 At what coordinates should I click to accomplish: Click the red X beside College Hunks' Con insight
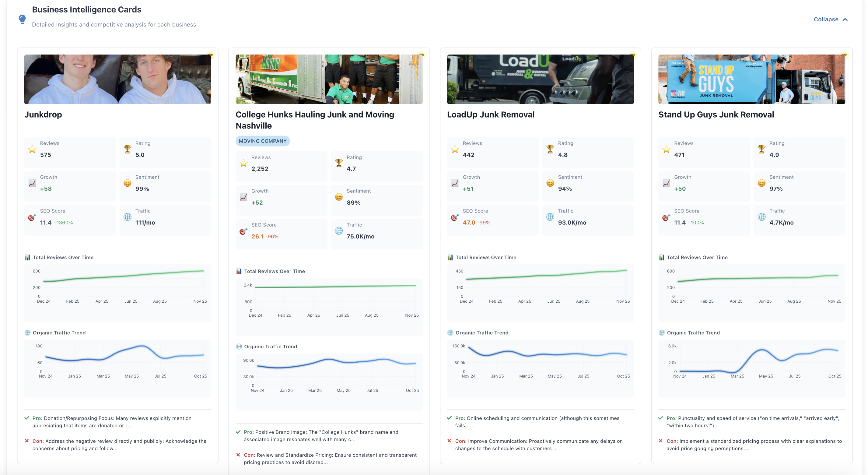239,455
